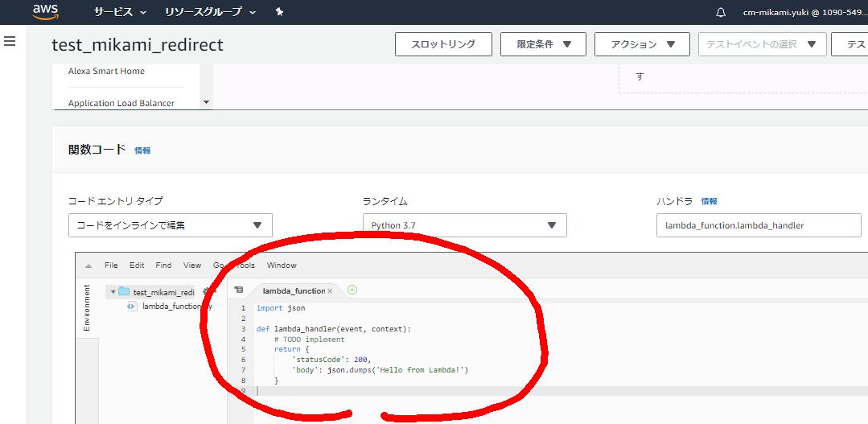Image resolution: width=868 pixels, height=424 pixels.
Task: Switch to the Environment side panel tab
Action: 87,307
